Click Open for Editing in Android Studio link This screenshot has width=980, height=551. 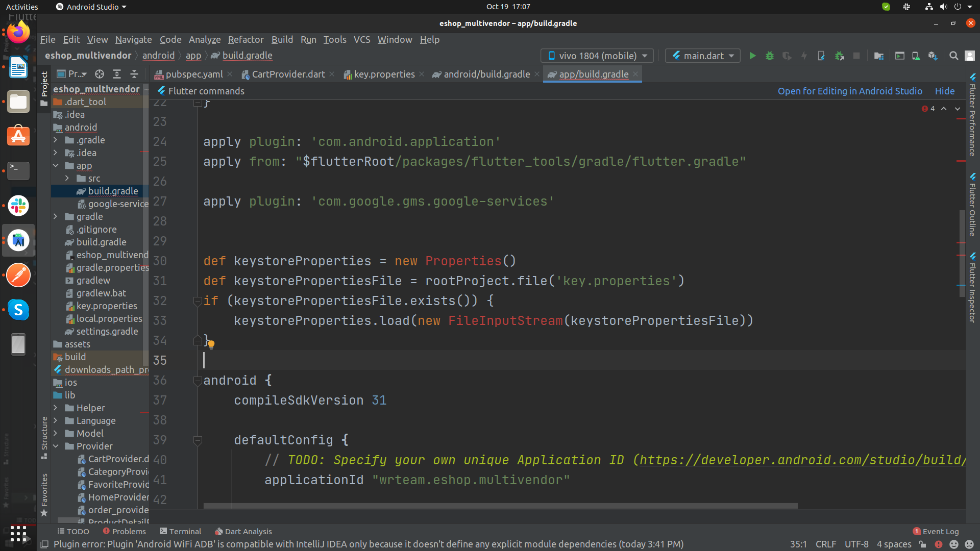point(850,91)
